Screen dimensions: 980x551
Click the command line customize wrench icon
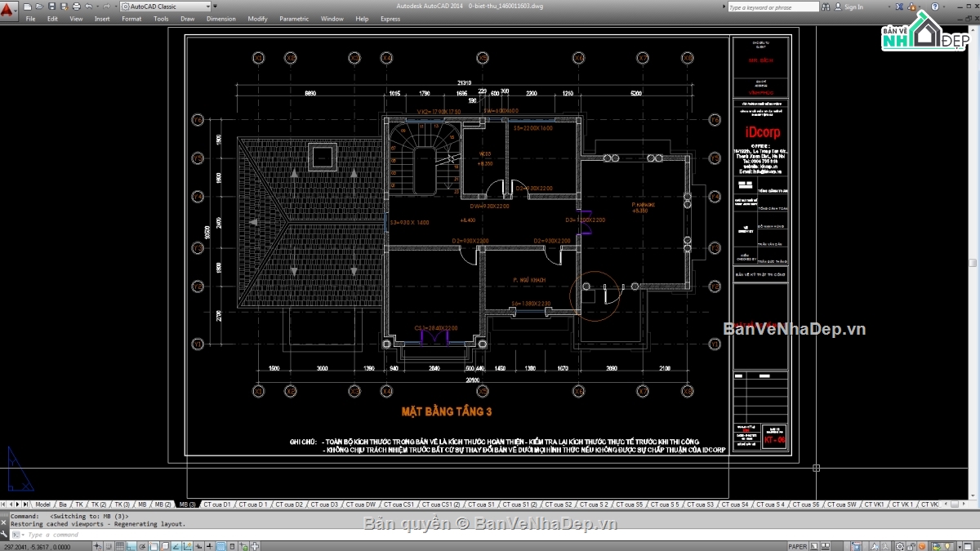tap(3, 535)
